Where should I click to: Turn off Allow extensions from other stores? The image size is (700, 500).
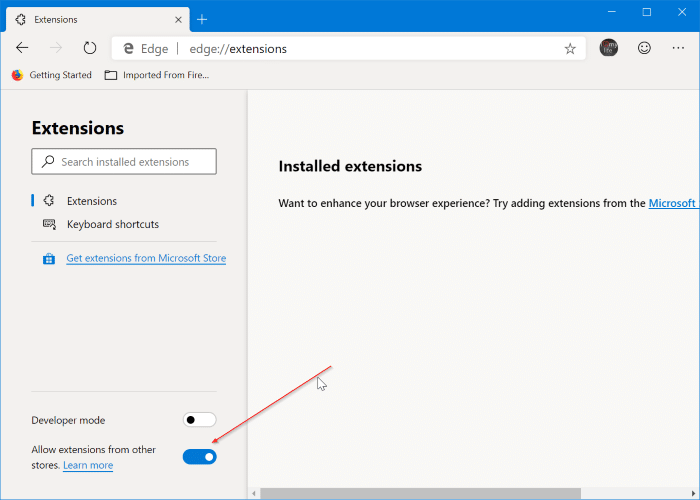200,457
